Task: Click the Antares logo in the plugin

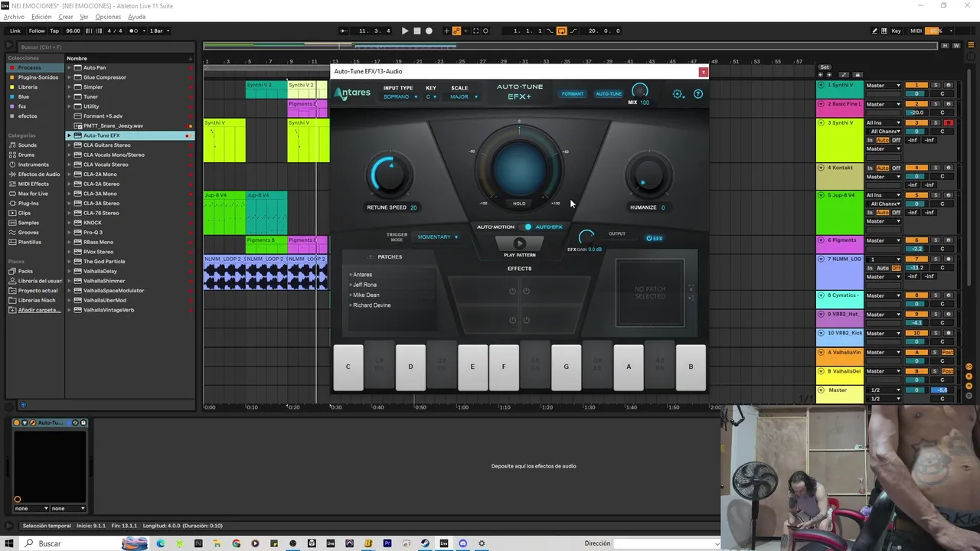Action: pyautogui.click(x=352, y=93)
